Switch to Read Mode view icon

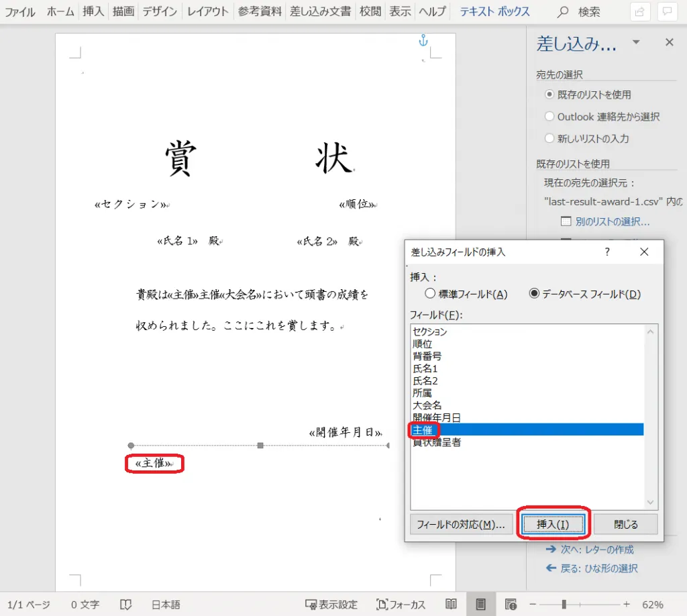pos(452,604)
